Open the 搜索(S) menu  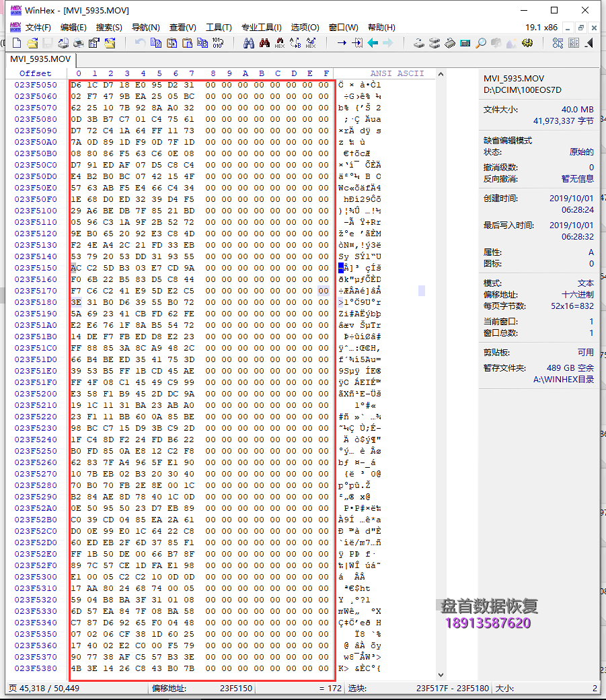pyautogui.click(x=109, y=28)
